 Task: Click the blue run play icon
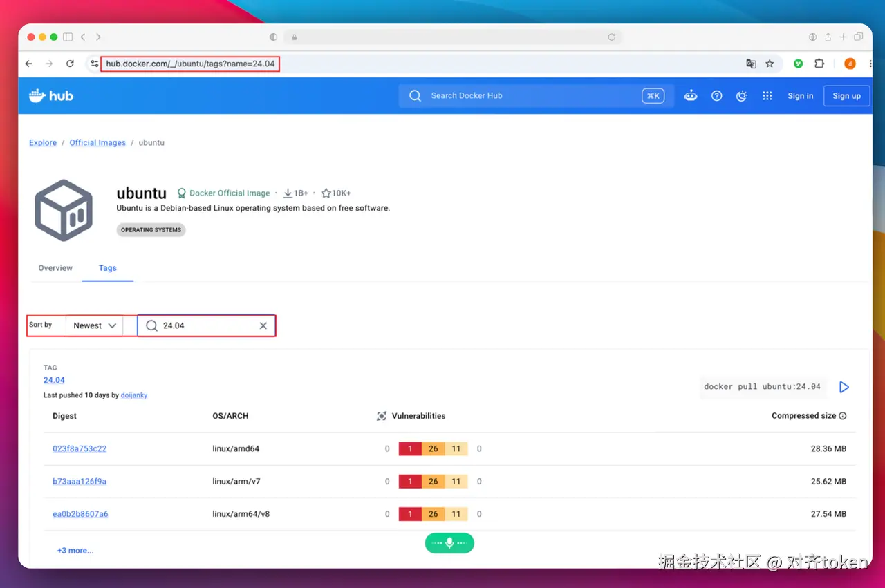(844, 387)
